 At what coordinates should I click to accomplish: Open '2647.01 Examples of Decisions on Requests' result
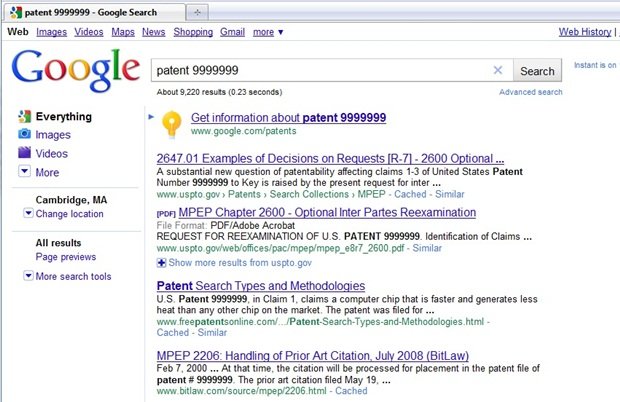(x=330, y=159)
